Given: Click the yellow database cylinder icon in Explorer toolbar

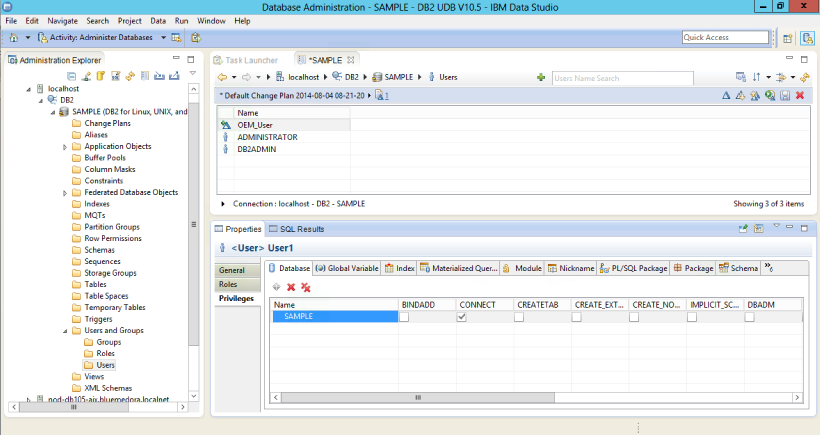Looking at the screenshot, I should point(100,76).
